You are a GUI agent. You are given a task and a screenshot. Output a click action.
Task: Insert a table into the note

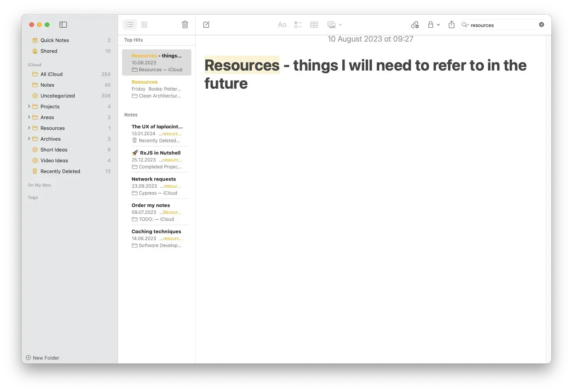point(314,24)
